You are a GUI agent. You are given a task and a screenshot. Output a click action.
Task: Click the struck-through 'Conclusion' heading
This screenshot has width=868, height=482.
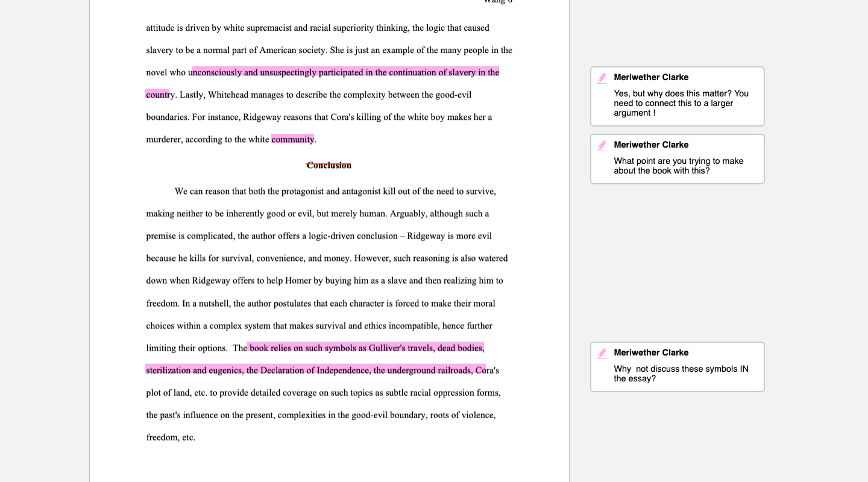coord(329,165)
